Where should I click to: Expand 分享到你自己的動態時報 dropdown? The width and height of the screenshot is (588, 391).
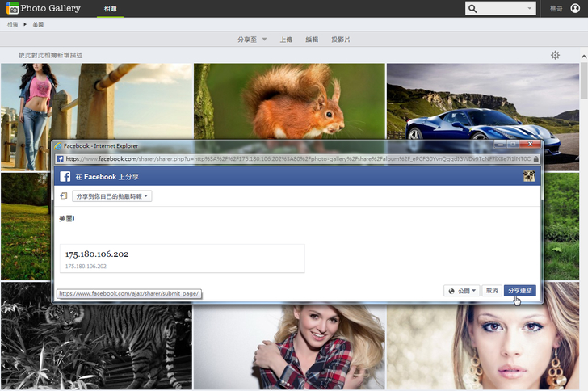pyautogui.click(x=112, y=196)
